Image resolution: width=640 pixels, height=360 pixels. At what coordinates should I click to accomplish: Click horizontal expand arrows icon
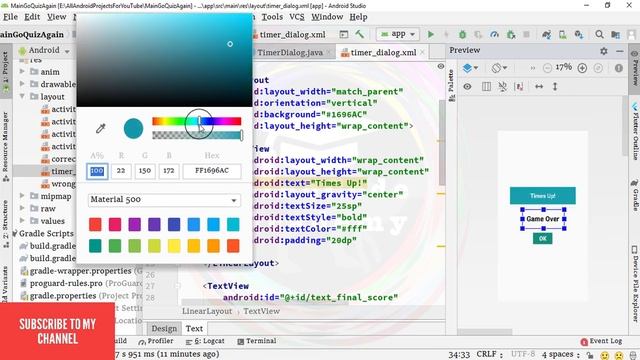539,87
